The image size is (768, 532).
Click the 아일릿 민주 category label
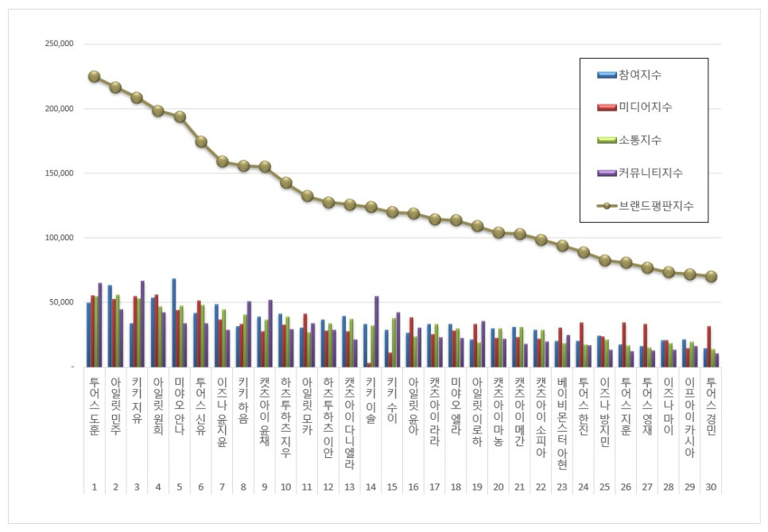click(115, 402)
